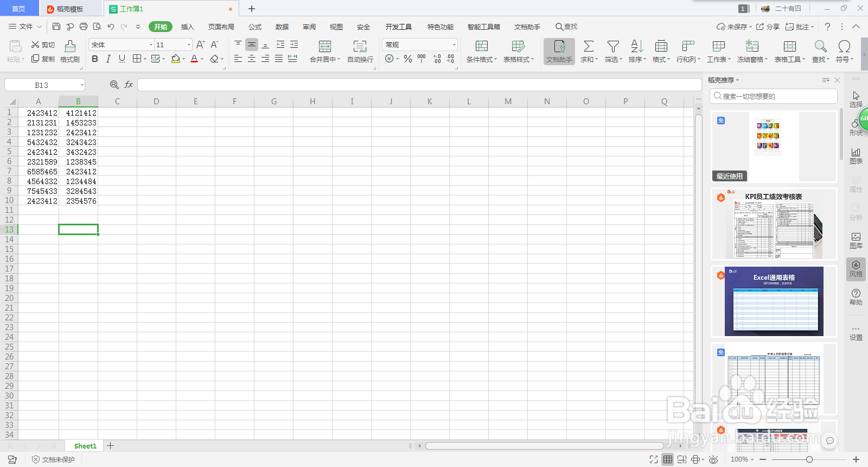Open the File (文件) menu dropdown
Image resolution: width=868 pixels, height=467 pixels.
pyautogui.click(x=25, y=27)
